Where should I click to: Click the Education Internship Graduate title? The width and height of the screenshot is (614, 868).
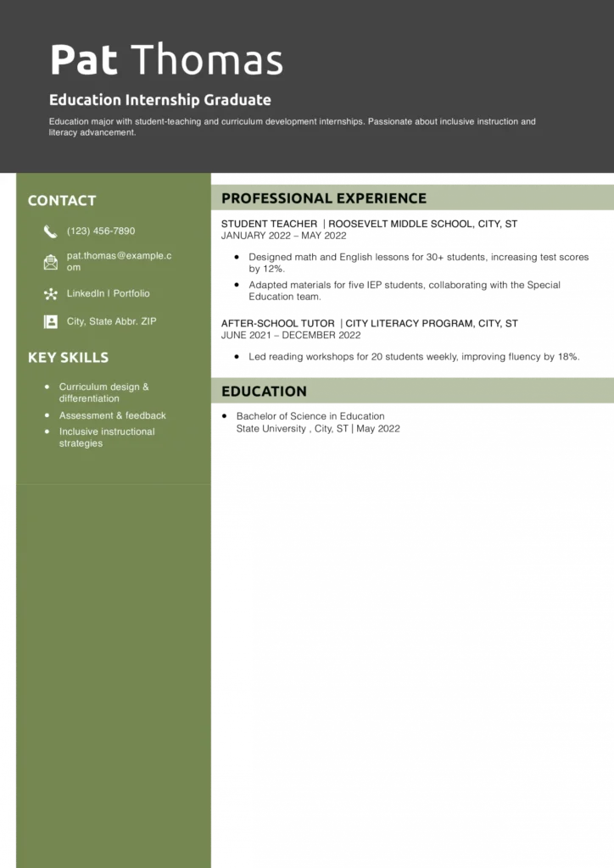[160, 100]
